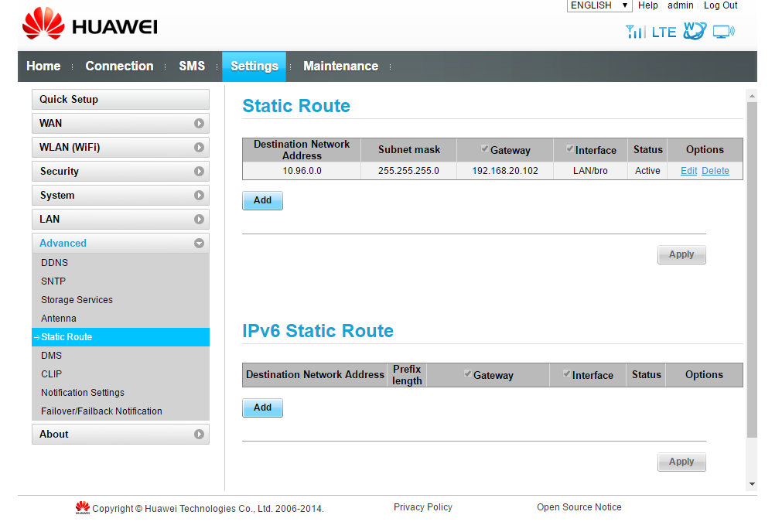
Task: Toggle the Gateway checkbox in IPv6 Static Route header
Action: (467, 373)
